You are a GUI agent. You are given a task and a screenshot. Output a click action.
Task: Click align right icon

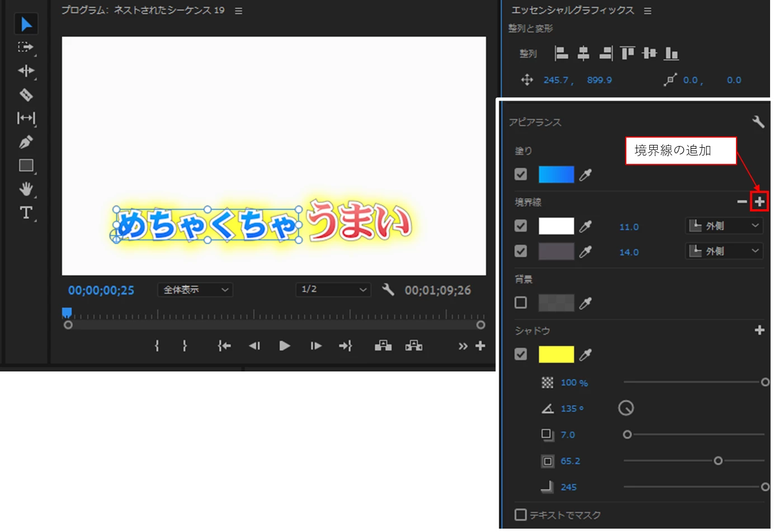(606, 53)
